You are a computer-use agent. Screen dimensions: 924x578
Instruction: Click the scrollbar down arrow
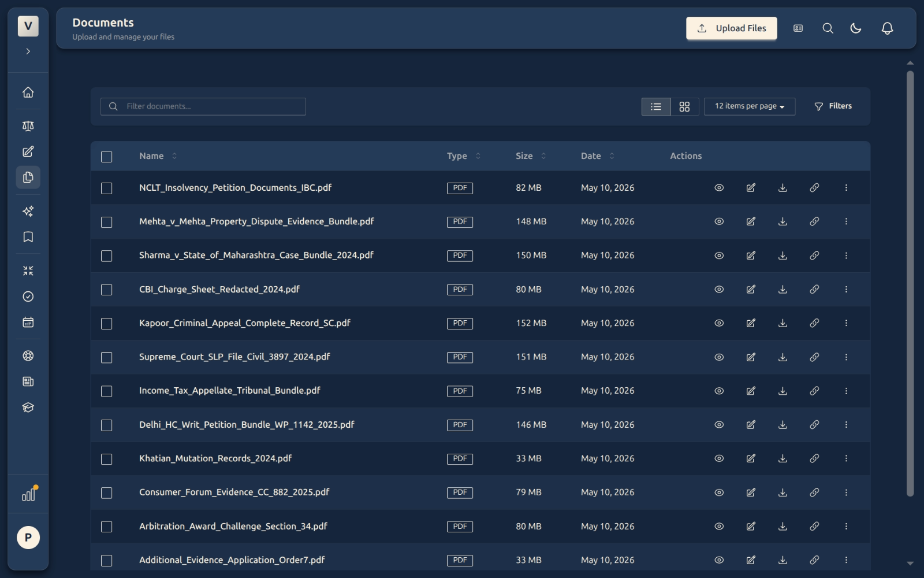tap(910, 564)
